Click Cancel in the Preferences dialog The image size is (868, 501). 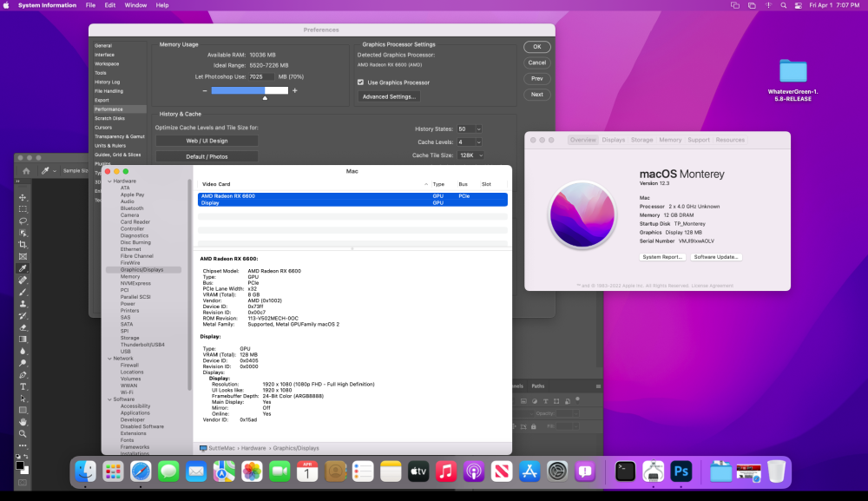pyautogui.click(x=537, y=63)
